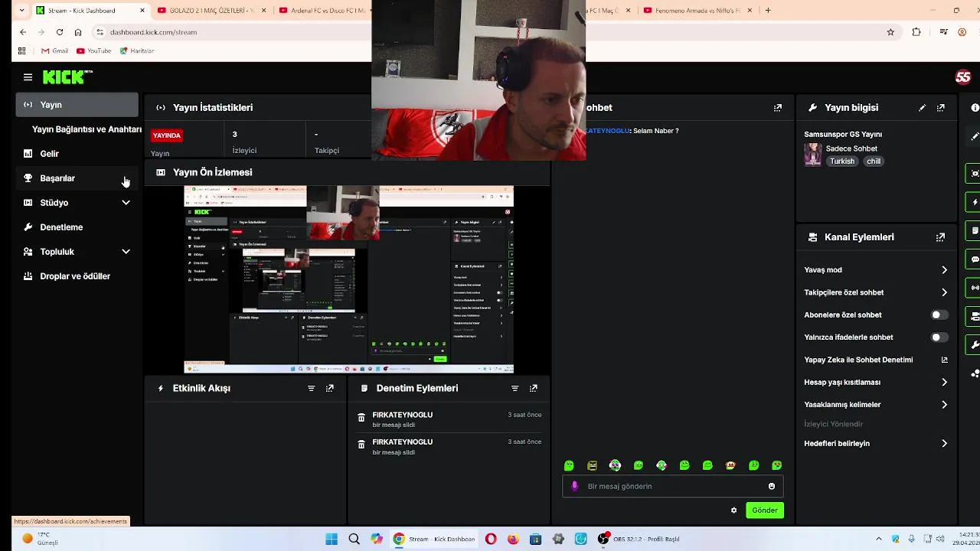Insert the heart-eyes green emote

777,465
